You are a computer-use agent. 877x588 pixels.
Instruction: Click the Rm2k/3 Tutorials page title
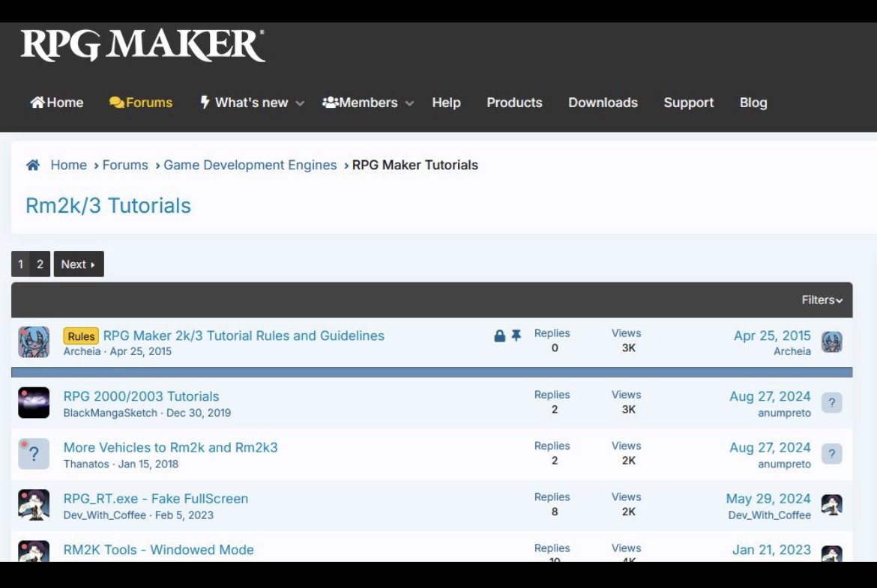pyautogui.click(x=108, y=206)
